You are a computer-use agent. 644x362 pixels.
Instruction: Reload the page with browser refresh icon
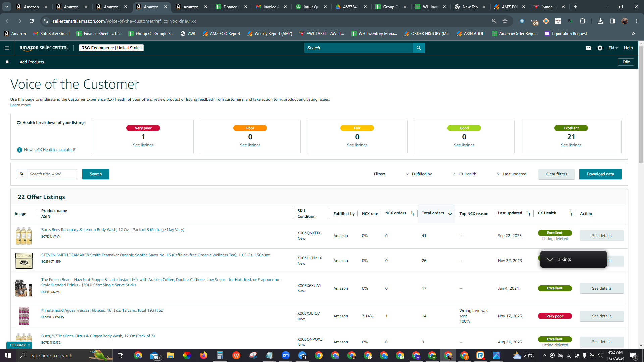click(x=32, y=21)
